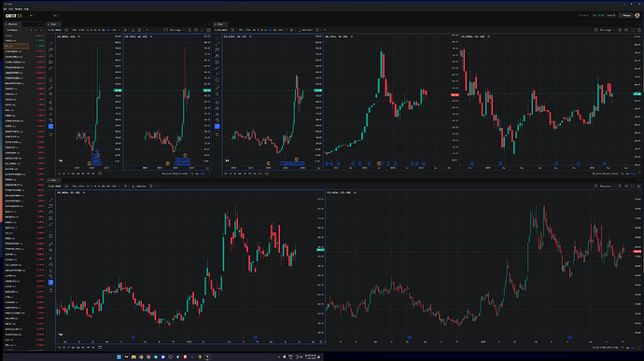Click the blue highlighted tool in bottom chart toolbar
The image size is (644, 361).
[51, 283]
